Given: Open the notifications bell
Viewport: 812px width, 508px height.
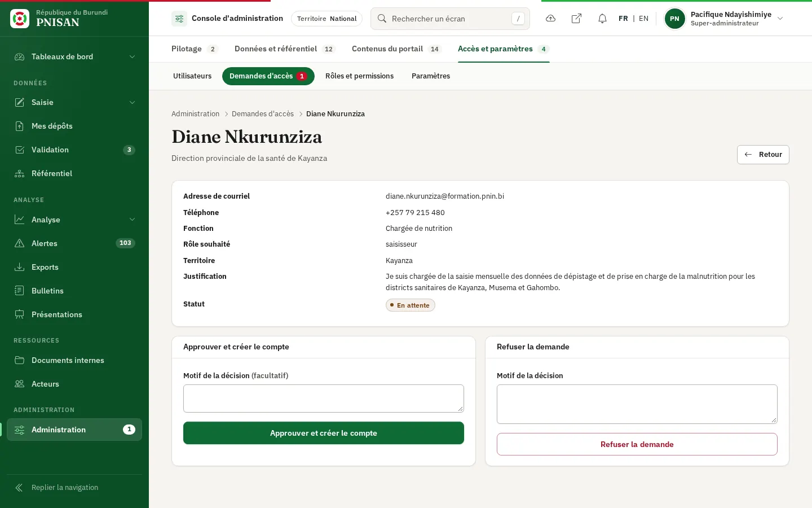Looking at the screenshot, I should point(602,19).
